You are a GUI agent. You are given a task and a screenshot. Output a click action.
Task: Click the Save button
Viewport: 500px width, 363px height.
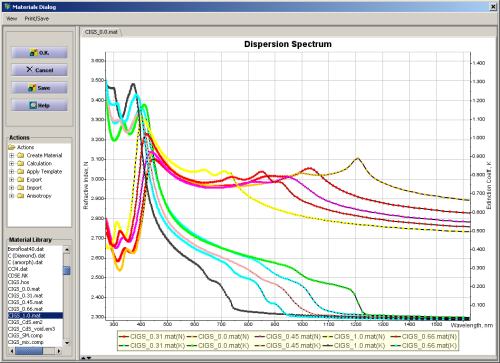pos(39,88)
